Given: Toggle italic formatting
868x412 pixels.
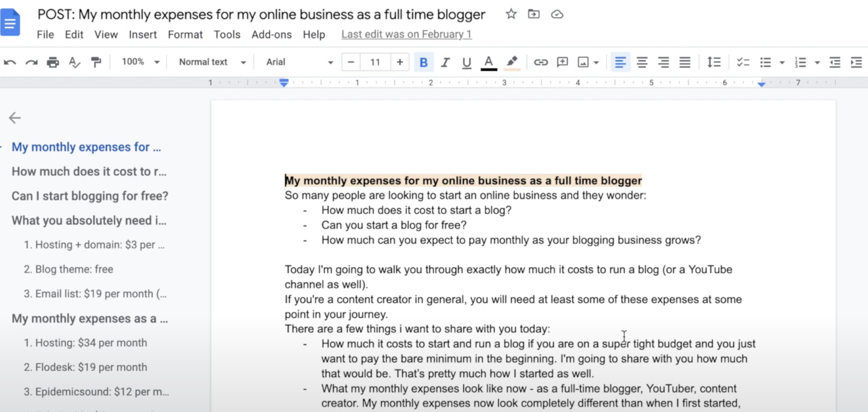Looking at the screenshot, I should (x=445, y=62).
